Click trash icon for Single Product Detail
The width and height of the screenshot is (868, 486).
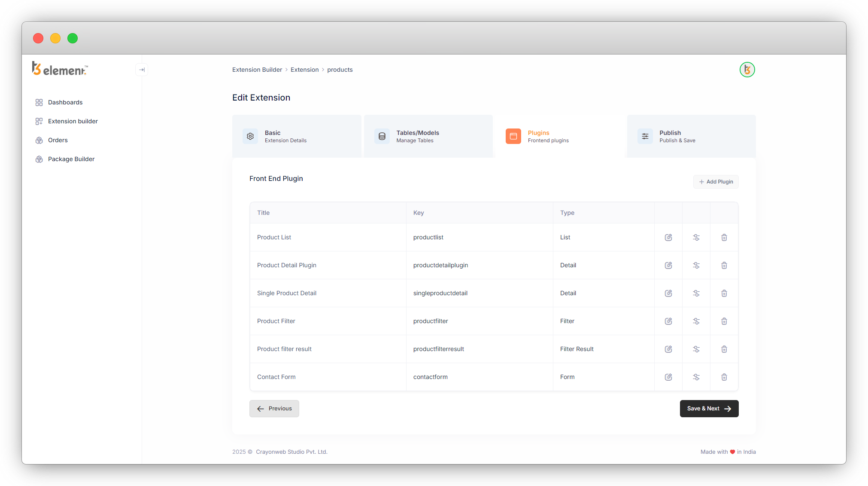(x=724, y=293)
